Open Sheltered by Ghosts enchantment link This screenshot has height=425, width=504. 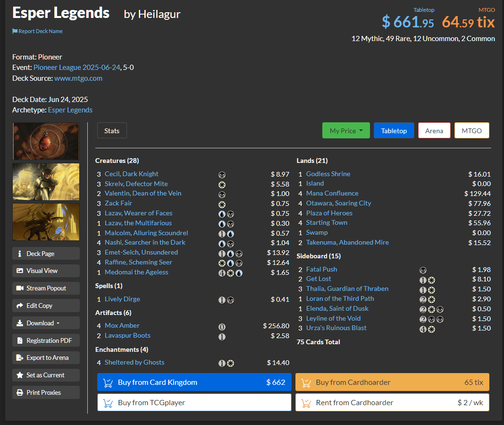point(134,363)
